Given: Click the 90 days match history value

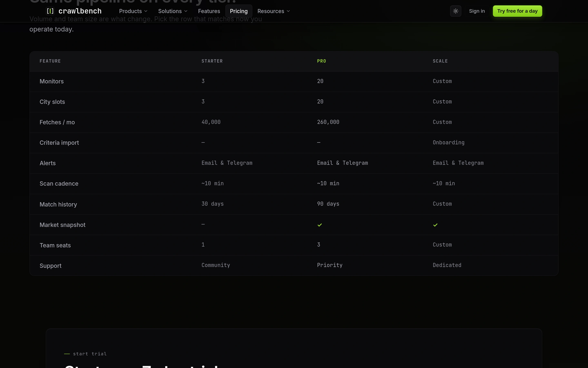Looking at the screenshot, I should pos(328,204).
